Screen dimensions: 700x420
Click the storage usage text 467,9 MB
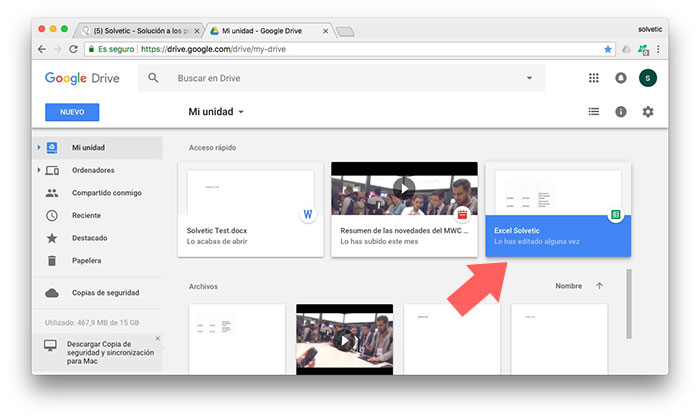pos(92,322)
